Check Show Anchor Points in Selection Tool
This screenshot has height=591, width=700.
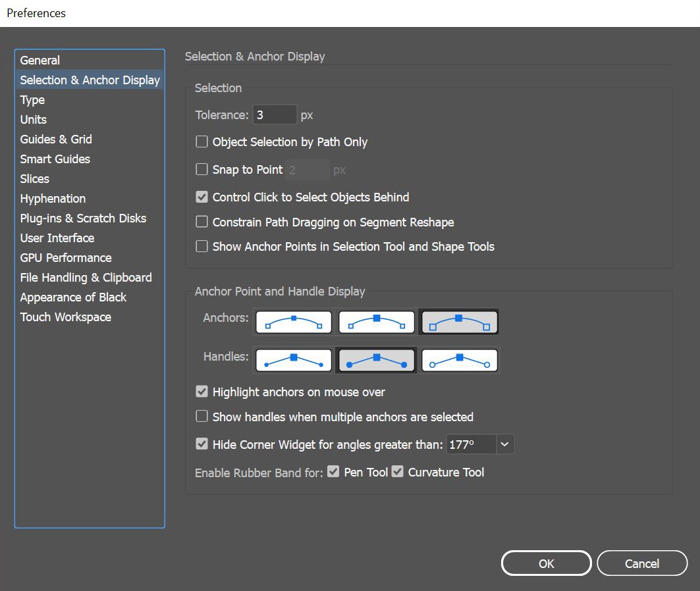tap(202, 246)
